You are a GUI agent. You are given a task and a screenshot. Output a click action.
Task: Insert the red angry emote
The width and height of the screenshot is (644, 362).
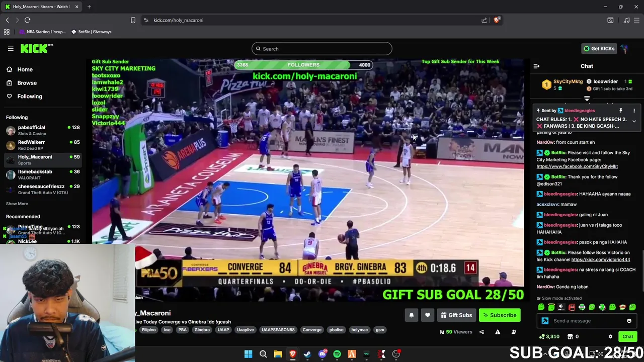pyautogui.click(x=572, y=307)
